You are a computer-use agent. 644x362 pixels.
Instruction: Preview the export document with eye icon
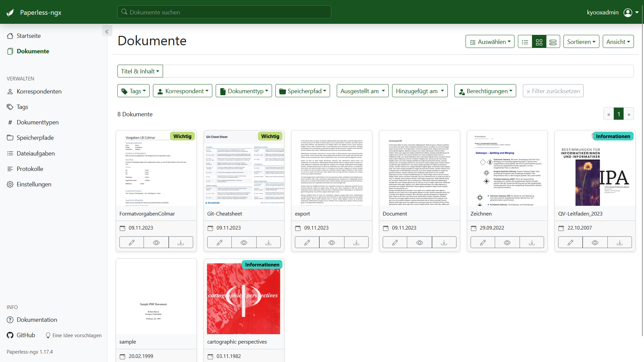coord(331,242)
